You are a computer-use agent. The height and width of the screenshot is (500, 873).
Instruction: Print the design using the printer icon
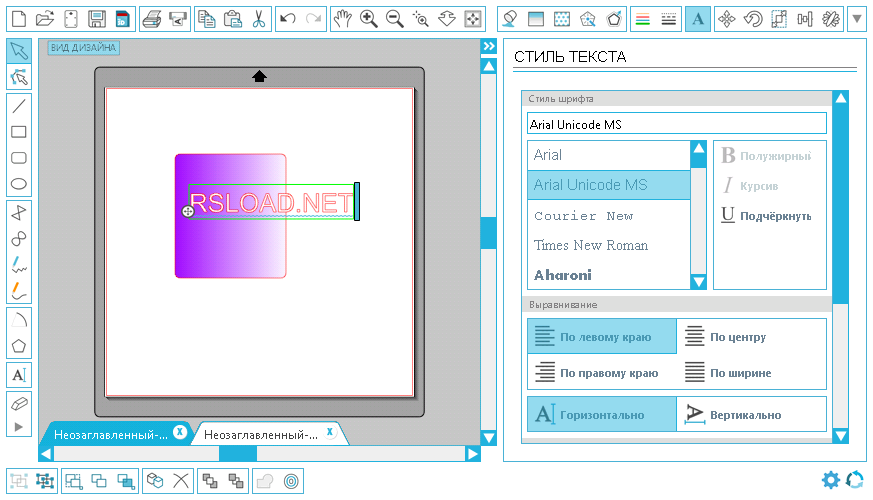tap(151, 19)
